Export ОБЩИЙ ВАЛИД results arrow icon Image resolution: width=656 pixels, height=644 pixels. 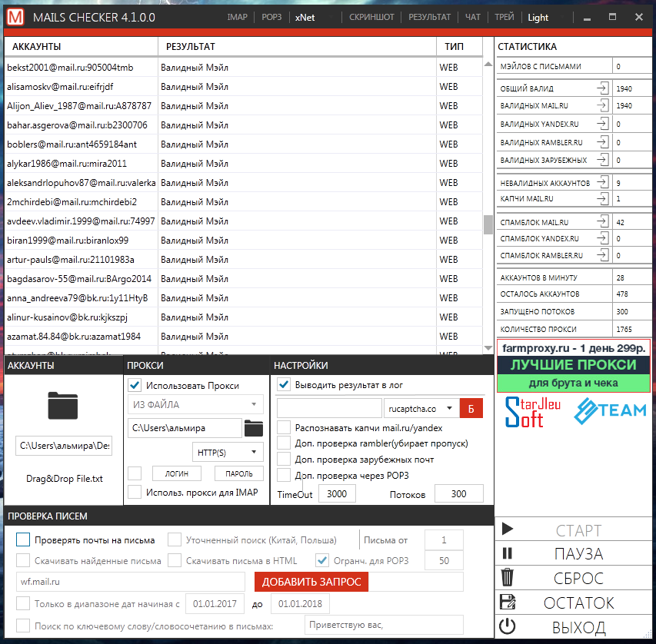click(602, 88)
